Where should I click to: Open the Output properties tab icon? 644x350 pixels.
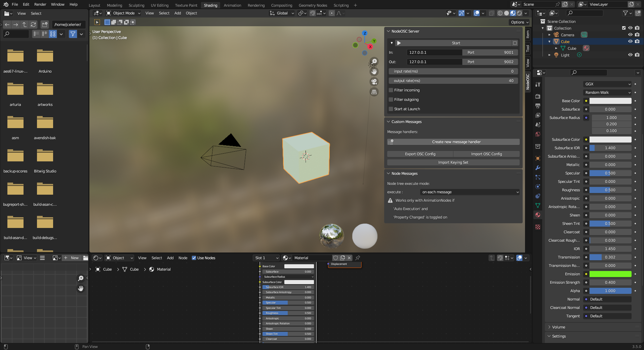538,106
